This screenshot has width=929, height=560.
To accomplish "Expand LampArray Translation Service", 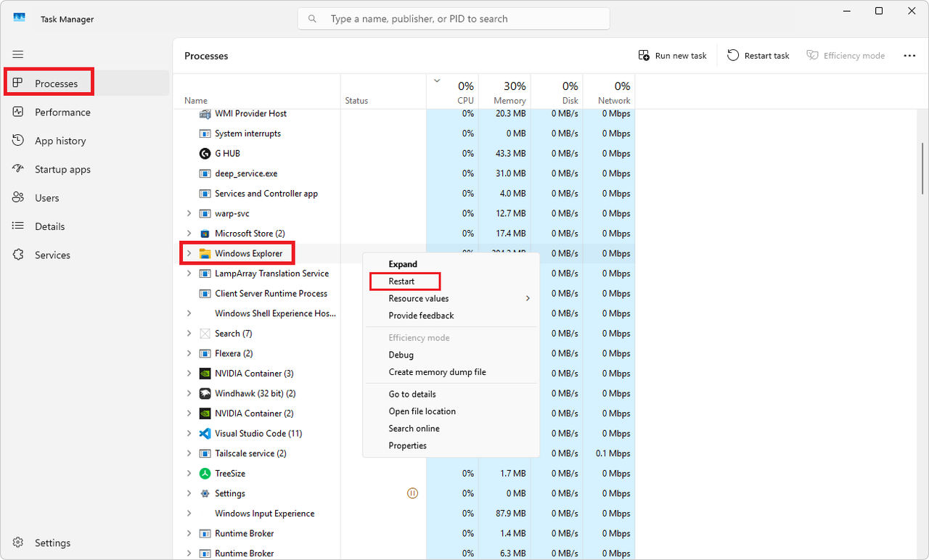I will (189, 273).
